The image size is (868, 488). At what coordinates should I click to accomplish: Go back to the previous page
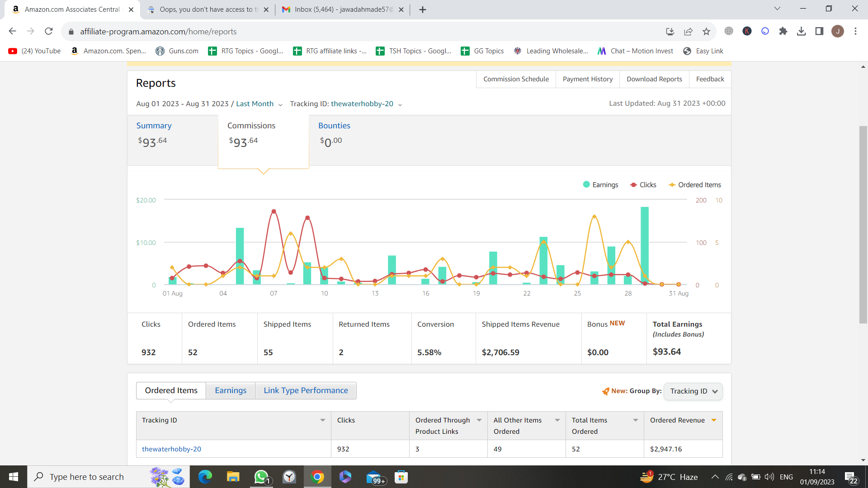[12, 31]
